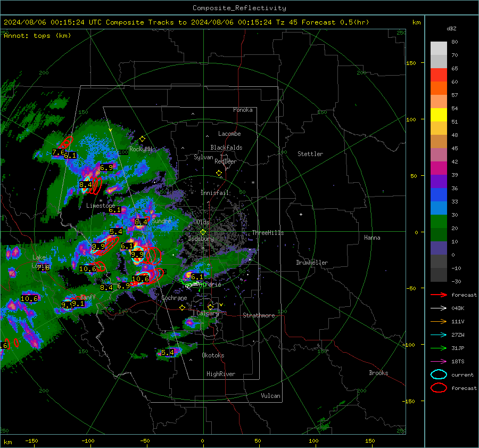Screen dimensions: 479x448
Task: Click the dark violet swatch between 10 and 0
Action: pos(439,248)
